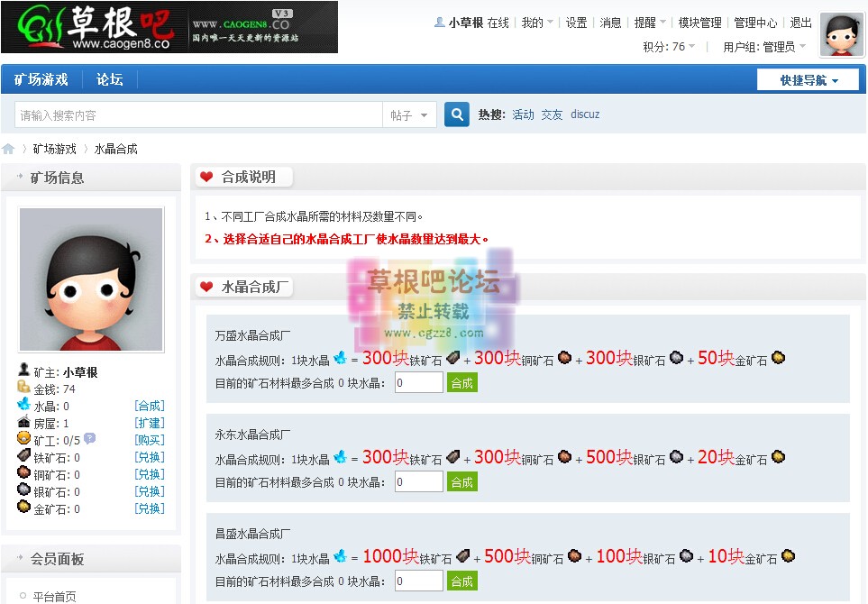Open the 设置 menu item
This screenshot has width=868, height=604.
(x=576, y=23)
